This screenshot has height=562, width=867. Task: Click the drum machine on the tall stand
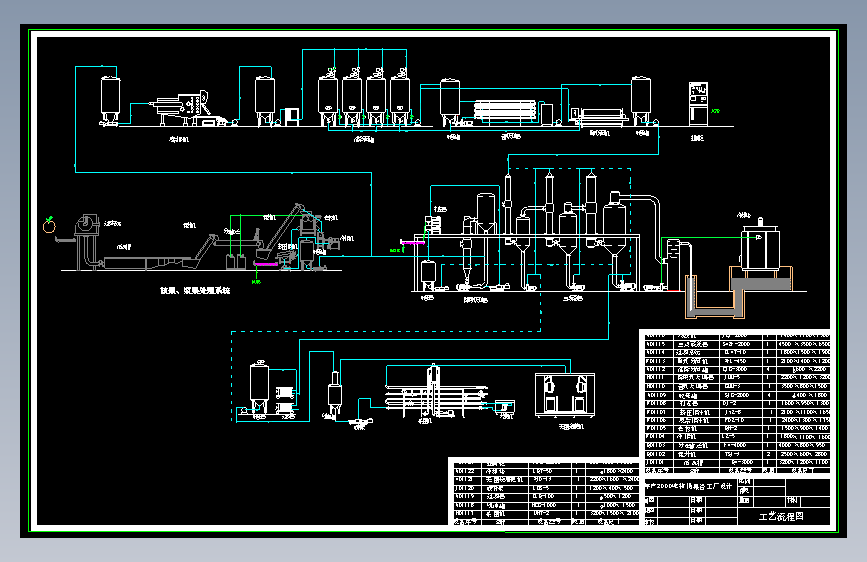click(87, 241)
